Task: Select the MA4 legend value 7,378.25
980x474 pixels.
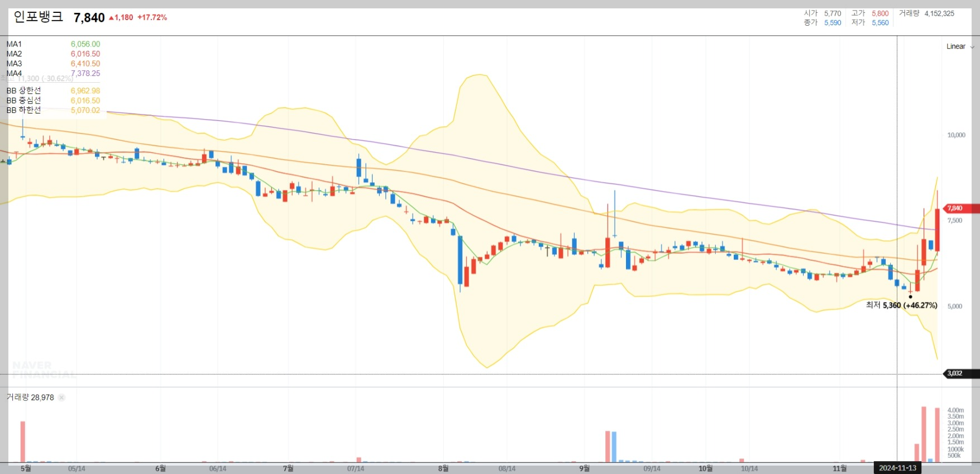Action: point(85,73)
